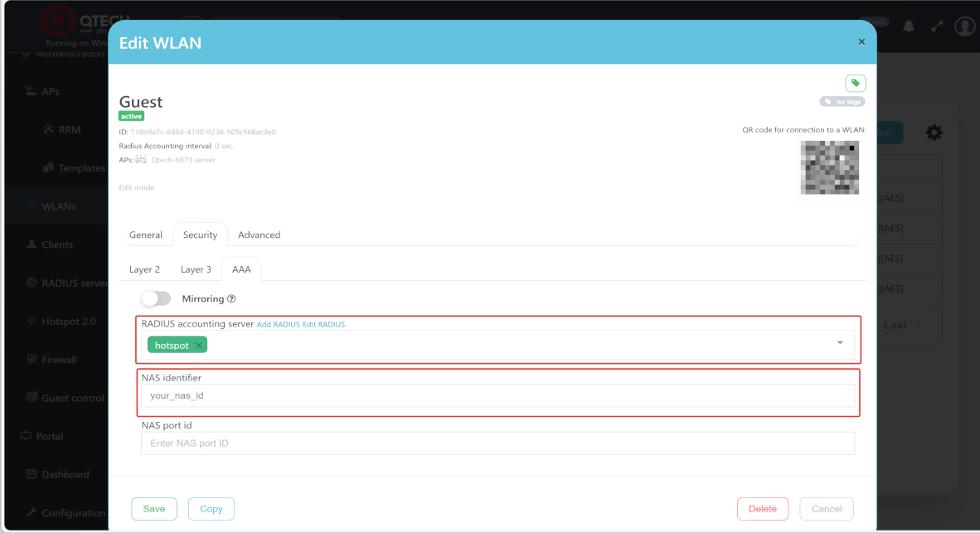This screenshot has width=980, height=533.
Task: Open the Layer 3 sub-tab
Action: coord(196,269)
